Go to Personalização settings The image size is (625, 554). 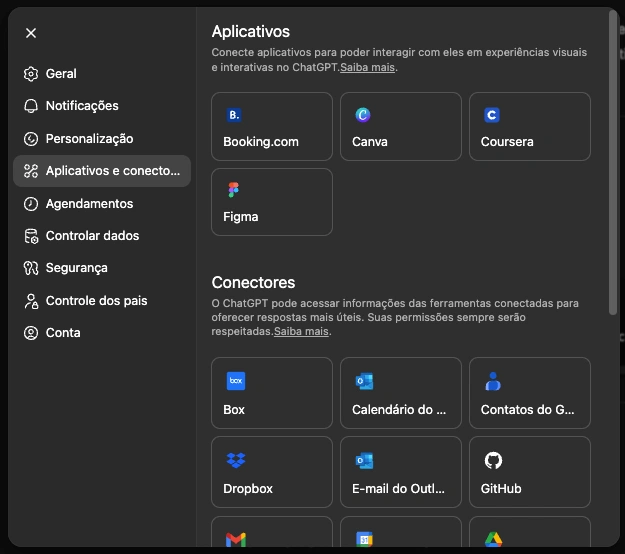click(x=89, y=139)
